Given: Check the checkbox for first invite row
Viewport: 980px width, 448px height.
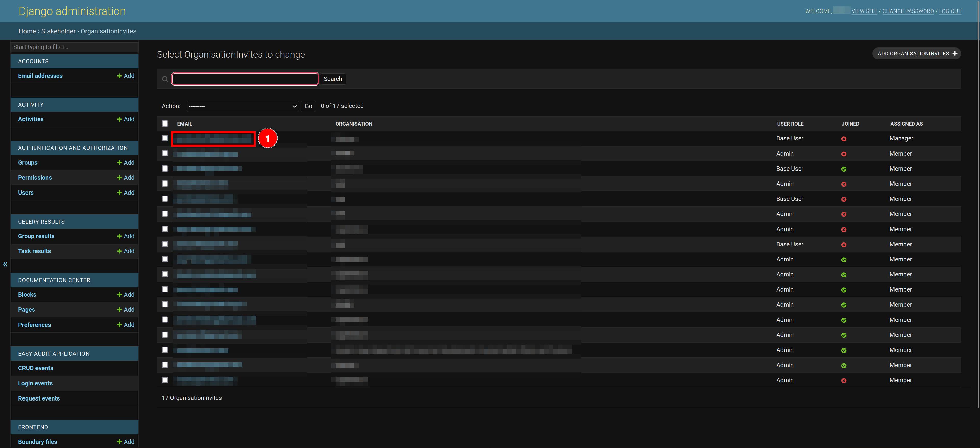Looking at the screenshot, I should [x=165, y=138].
